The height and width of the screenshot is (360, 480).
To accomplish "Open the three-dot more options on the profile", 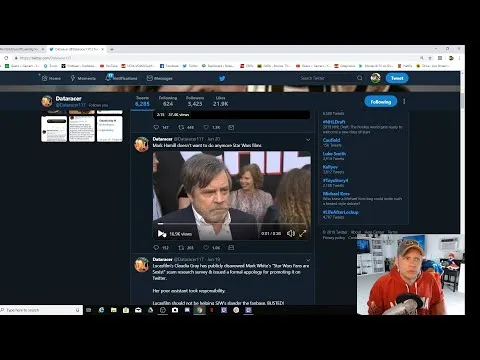I will (x=404, y=101).
